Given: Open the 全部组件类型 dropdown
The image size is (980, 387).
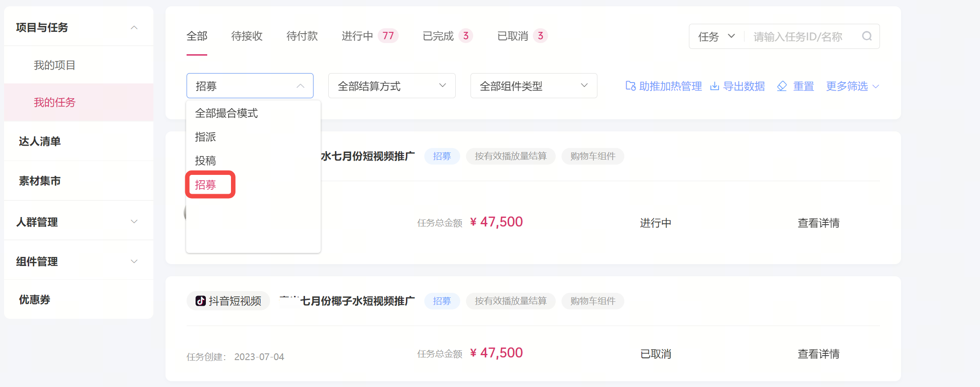Looking at the screenshot, I should tap(534, 86).
